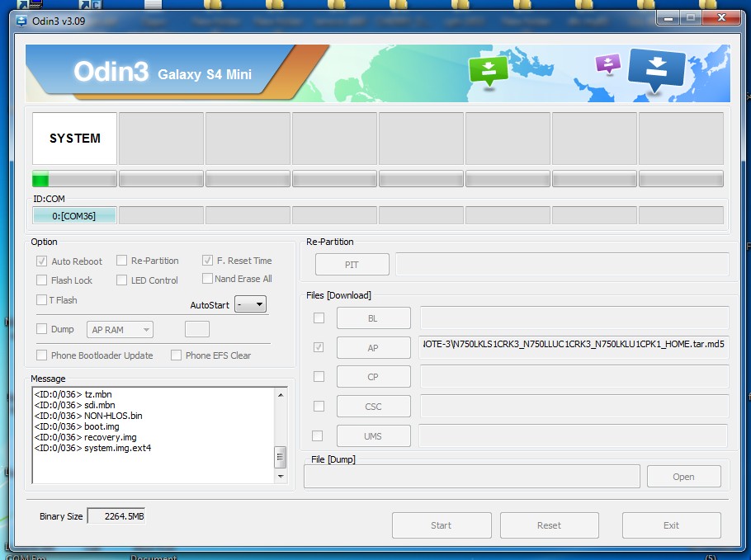Click the green SYSTEM progress bar
751x560 pixels.
[75, 179]
